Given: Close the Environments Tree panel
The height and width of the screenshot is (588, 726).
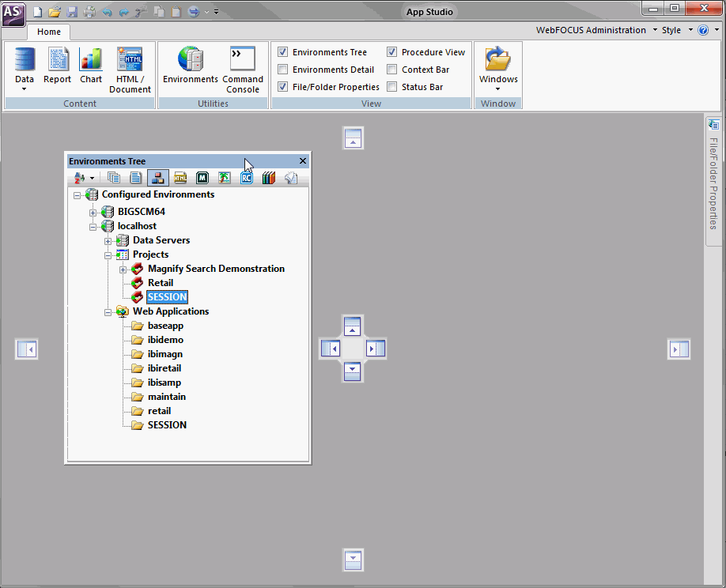Looking at the screenshot, I should (303, 160).
